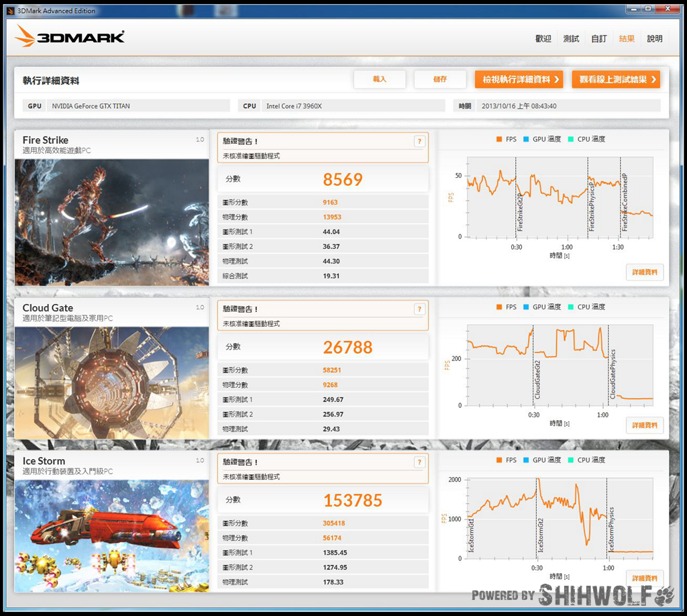Switch to the 測試 tab
Image resolution: width=687 pixels, height=616 pixels.
click(x=571, y=38)
